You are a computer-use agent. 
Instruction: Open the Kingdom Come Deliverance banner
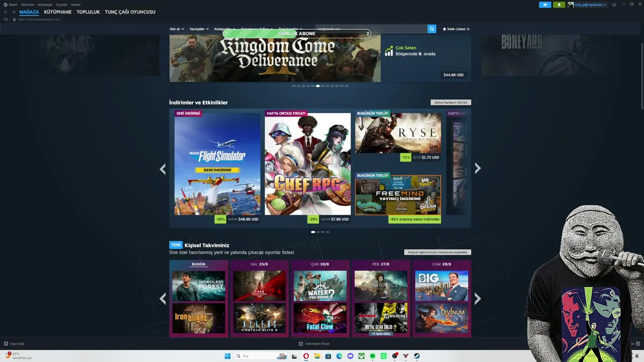(x=275, y=58)
